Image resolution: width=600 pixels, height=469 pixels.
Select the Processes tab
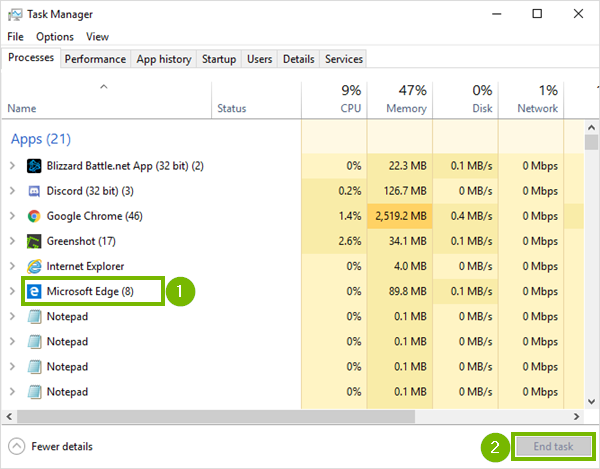[31, 58]
